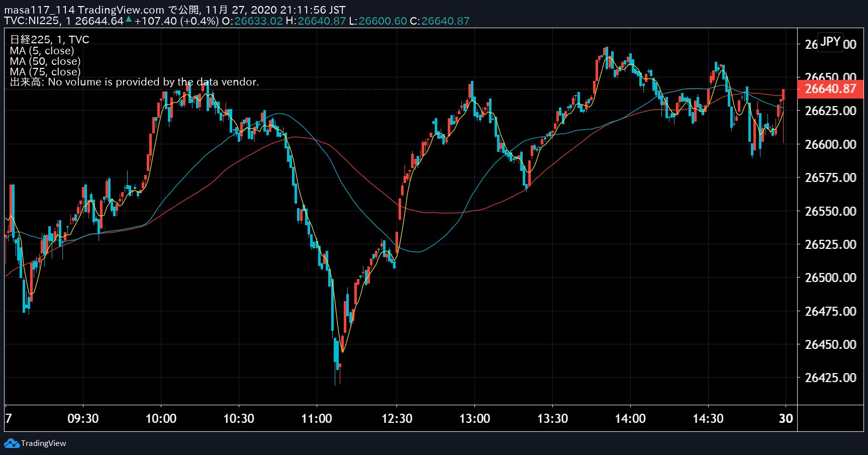Click the 13:30 time axis label
This screenshot has width=868, height=455.
552,418
